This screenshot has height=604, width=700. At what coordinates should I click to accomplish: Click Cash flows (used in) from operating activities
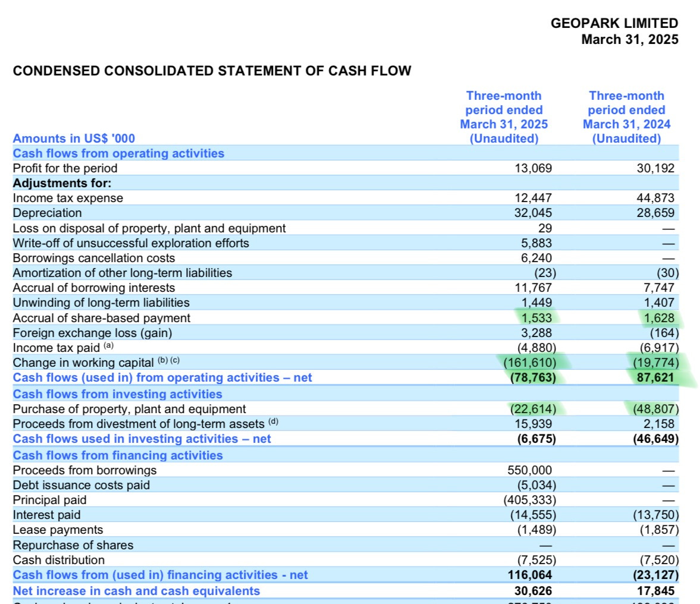pyautogui.click(x=162, y=378)
